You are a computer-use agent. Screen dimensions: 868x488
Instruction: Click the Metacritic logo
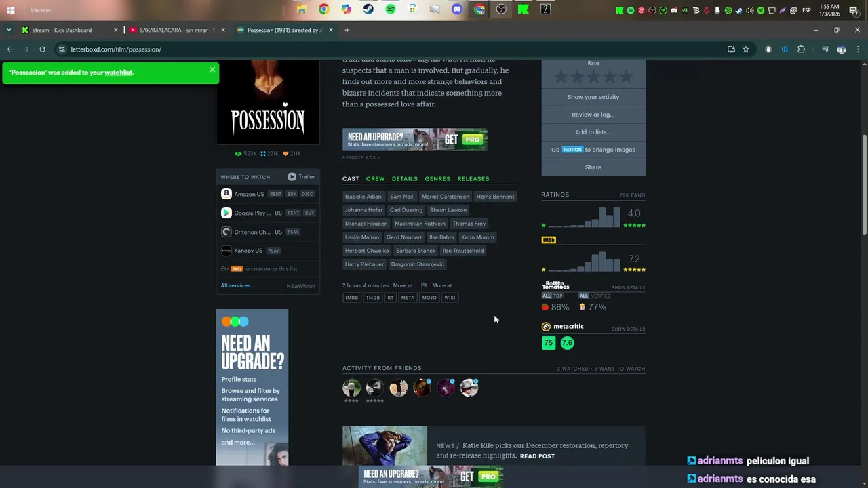click(x=562, y=327)
